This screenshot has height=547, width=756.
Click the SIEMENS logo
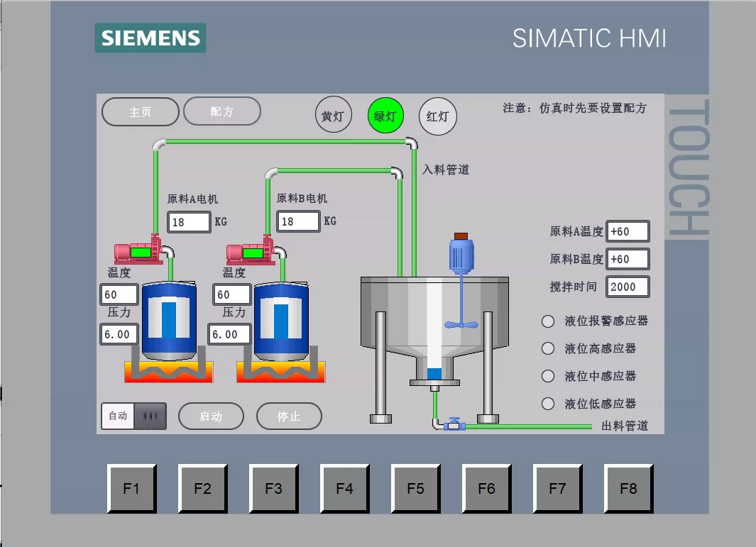click(150, 38)
